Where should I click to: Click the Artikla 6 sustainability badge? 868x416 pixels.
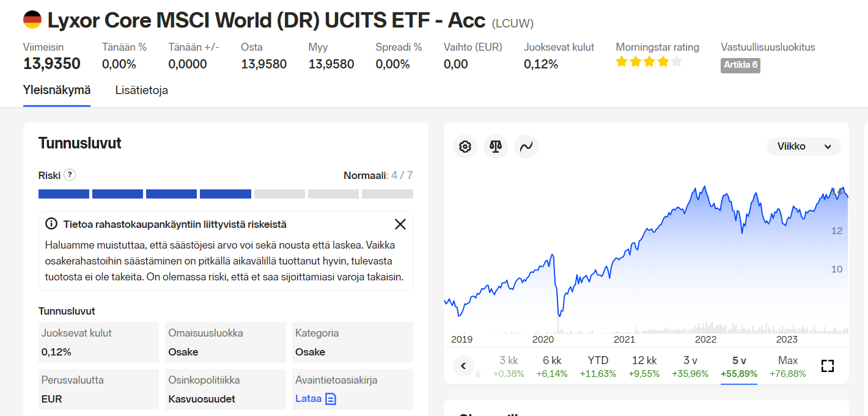click(x=740, y=65)
